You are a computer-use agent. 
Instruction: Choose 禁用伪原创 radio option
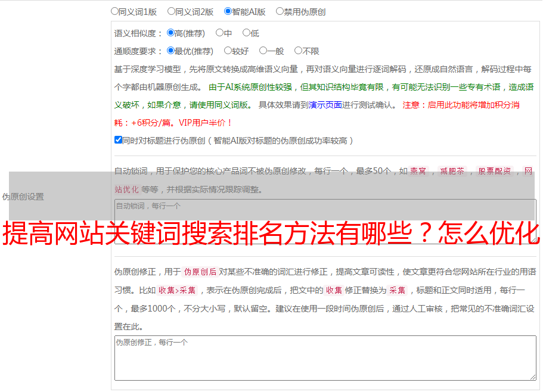280,11
